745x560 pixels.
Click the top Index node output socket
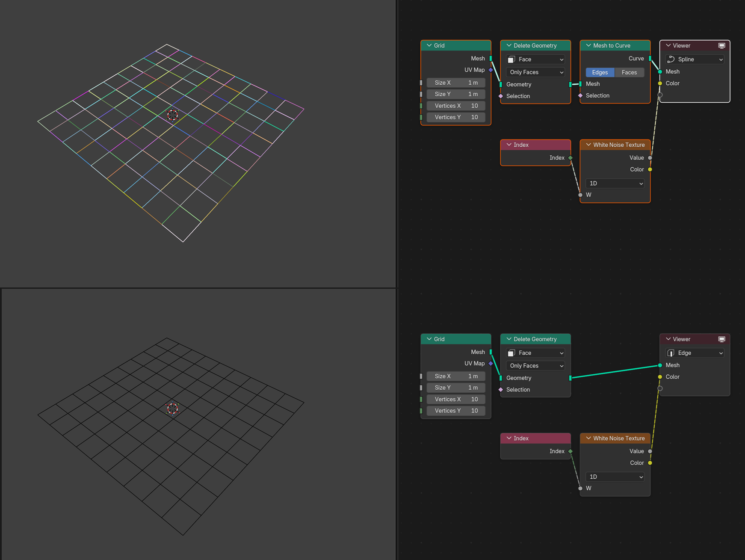pyautogui.click(x=571, y=158)
